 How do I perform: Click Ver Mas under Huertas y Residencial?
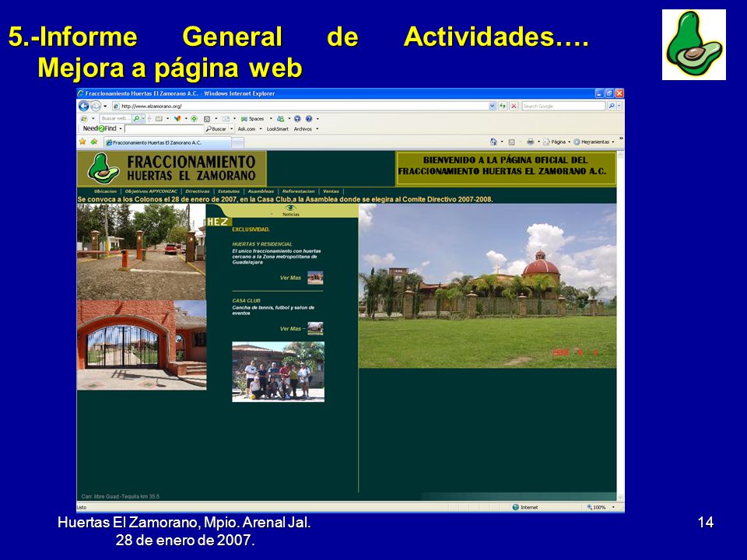(290, 278)
